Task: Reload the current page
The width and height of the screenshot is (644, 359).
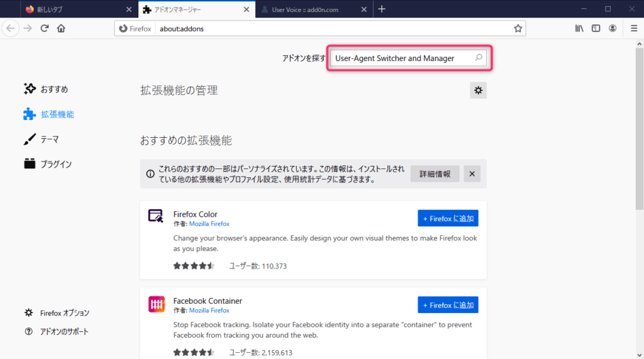Action: tap(45, 28)
